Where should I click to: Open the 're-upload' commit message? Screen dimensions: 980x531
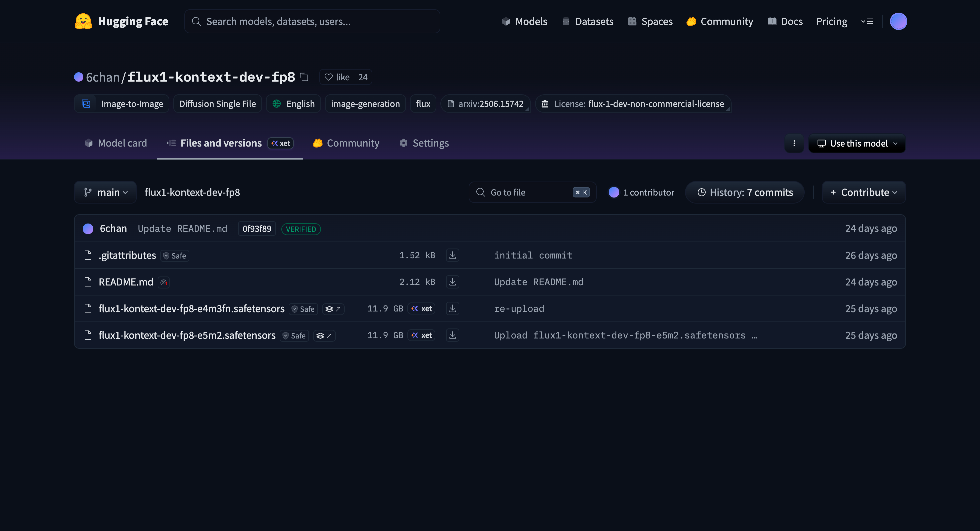519,308
